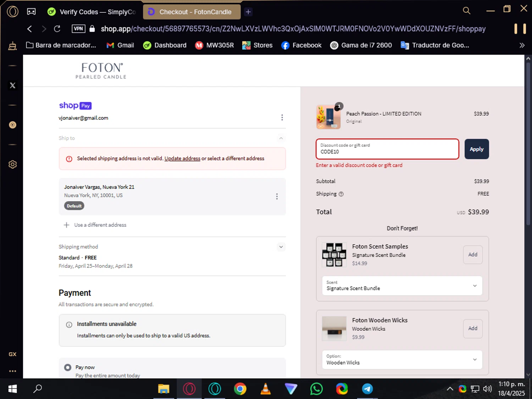
Task: Open the MW305R bookmark
Action: (x=215, y=45)
